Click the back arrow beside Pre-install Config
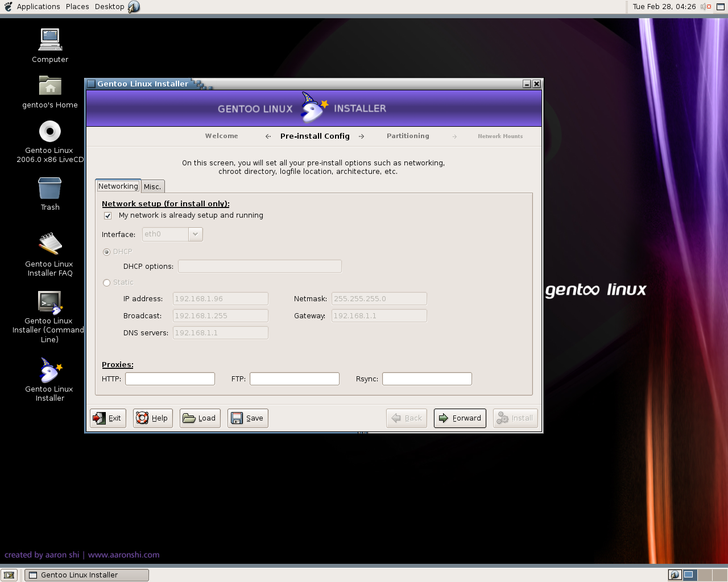This screenshot has width=728, height=582. (x=268, y=136)
